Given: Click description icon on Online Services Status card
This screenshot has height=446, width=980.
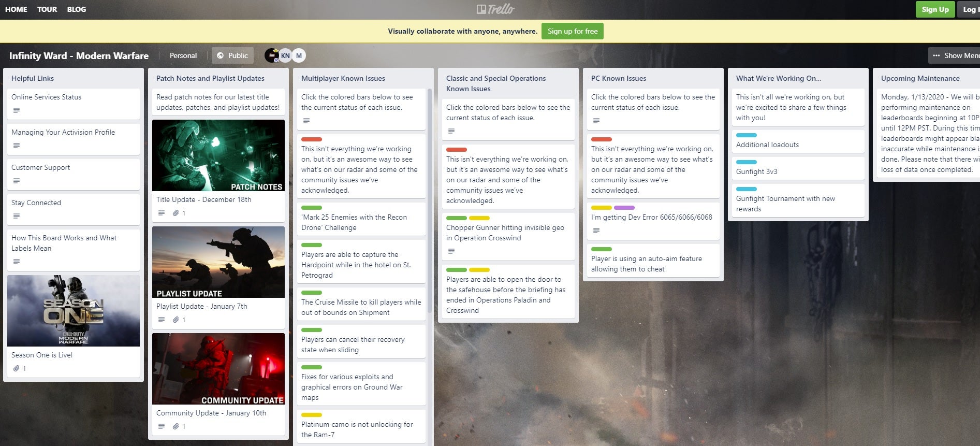Looking at the screenshot, I should [17, 110].
